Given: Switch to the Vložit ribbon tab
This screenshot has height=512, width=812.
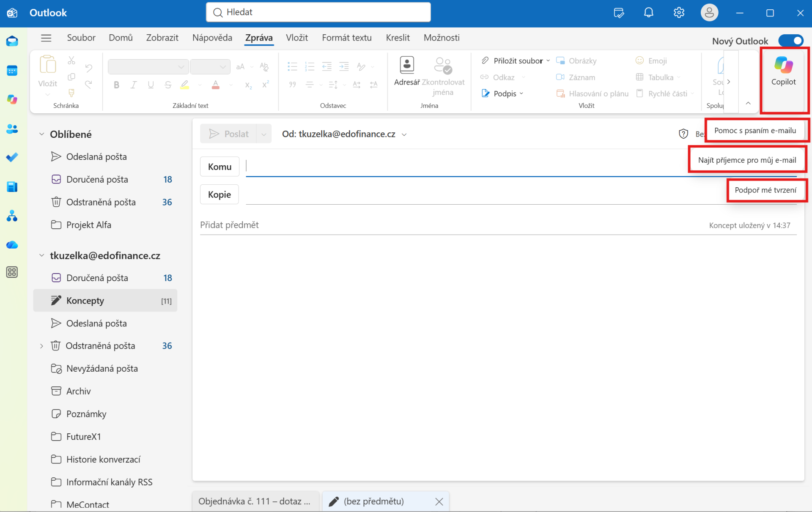Looking at the screenshot, I should pos(297,38).
